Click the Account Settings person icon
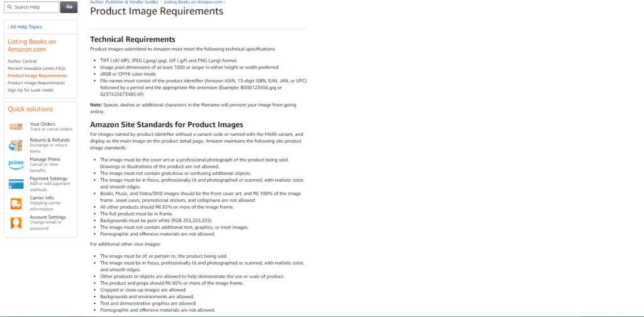 tap(16, 223)
